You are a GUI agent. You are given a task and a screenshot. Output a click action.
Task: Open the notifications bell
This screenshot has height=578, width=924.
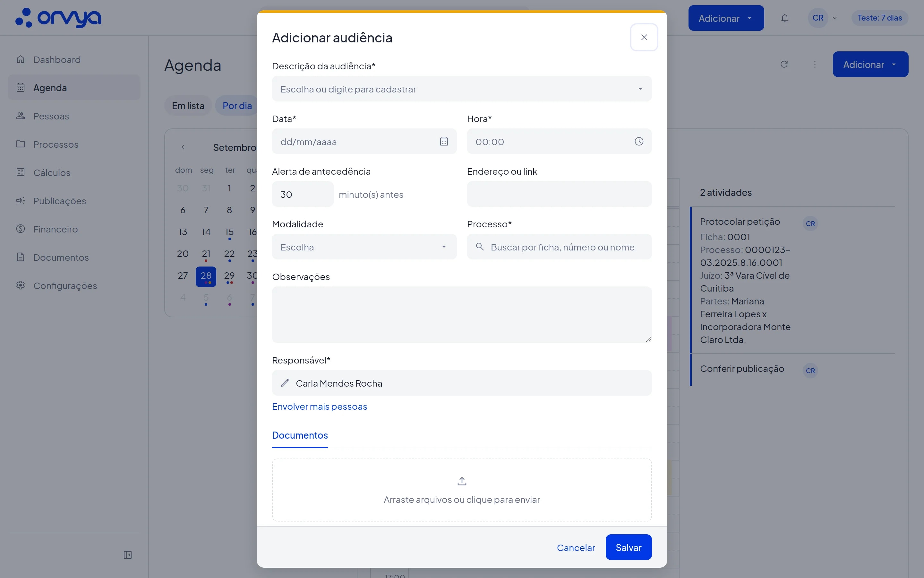(784, 18)
